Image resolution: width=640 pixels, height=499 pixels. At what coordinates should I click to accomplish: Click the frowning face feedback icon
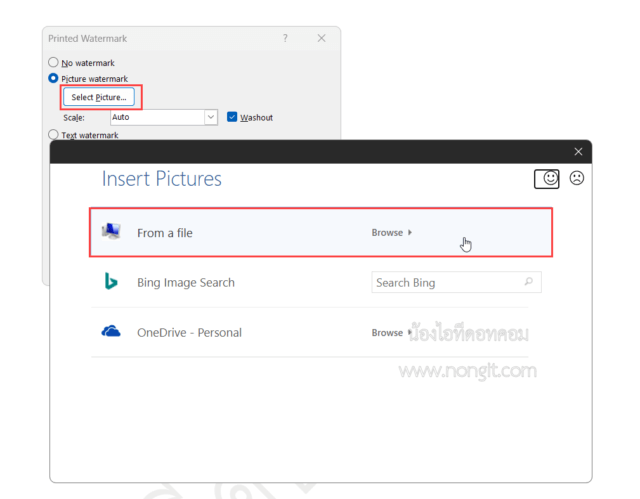pos(577,178)
